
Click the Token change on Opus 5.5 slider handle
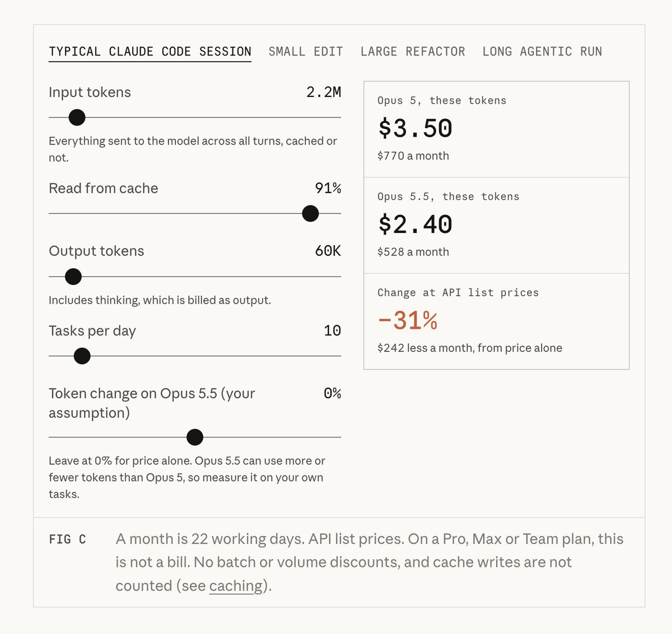[x=195, y=437]
